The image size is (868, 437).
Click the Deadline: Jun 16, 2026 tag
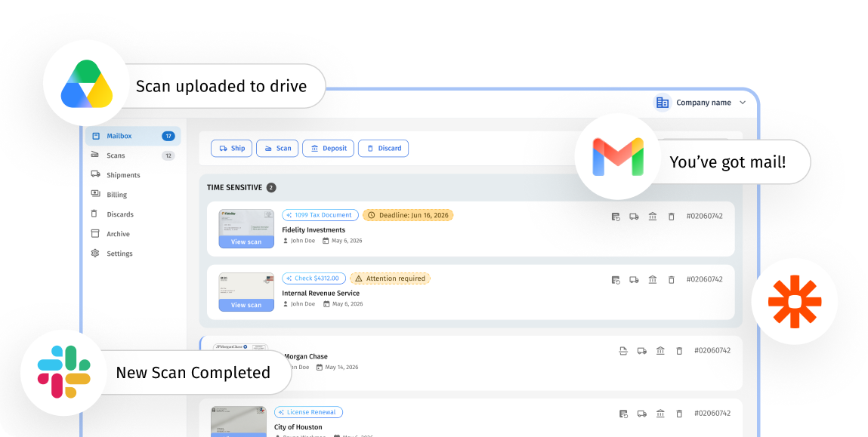tap(408, 215)
